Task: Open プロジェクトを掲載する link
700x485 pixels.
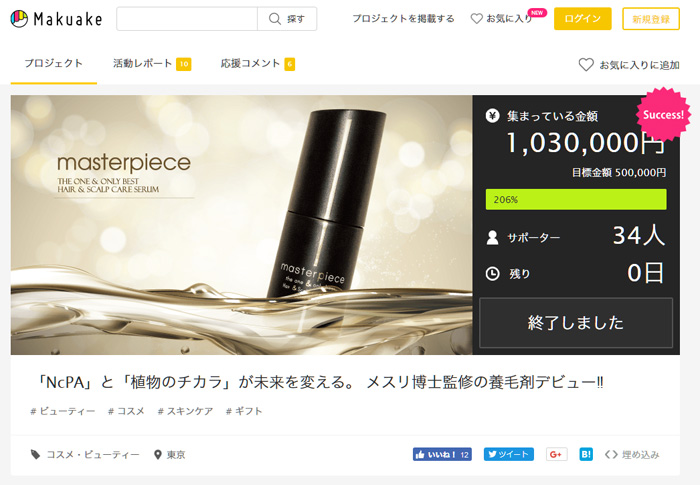Action: [x=403, y=19]
